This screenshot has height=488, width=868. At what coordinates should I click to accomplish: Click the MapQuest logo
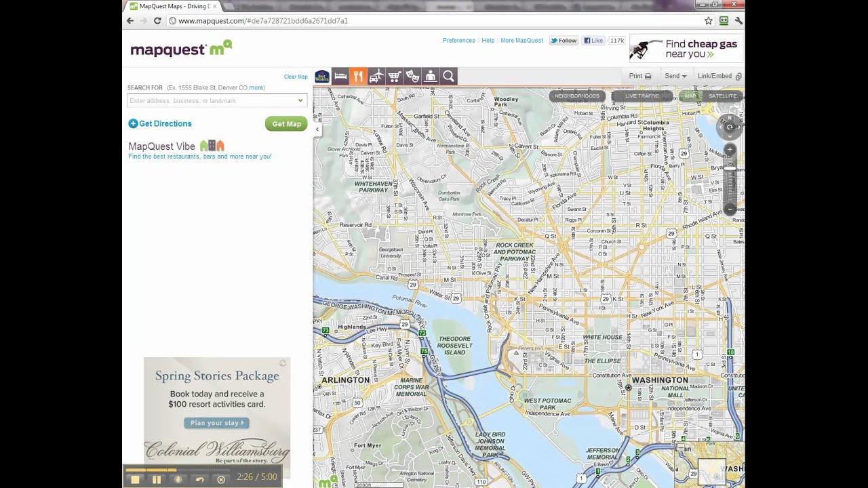pyautogui.click(x=181, y=49)
